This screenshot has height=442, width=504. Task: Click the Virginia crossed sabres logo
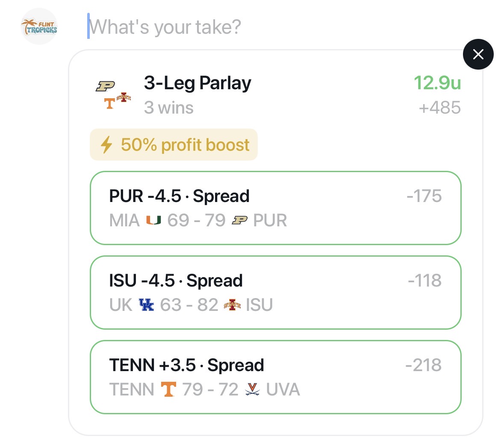[x=252, y=389]
